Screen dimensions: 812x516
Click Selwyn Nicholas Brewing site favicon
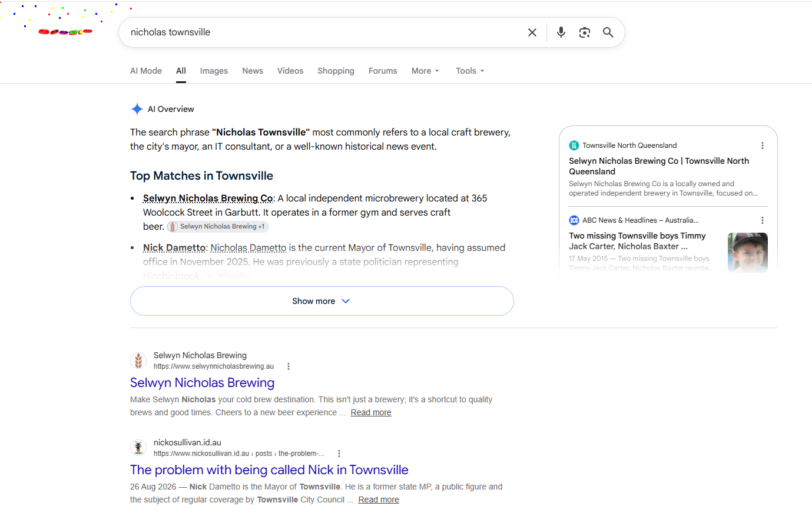138,360
